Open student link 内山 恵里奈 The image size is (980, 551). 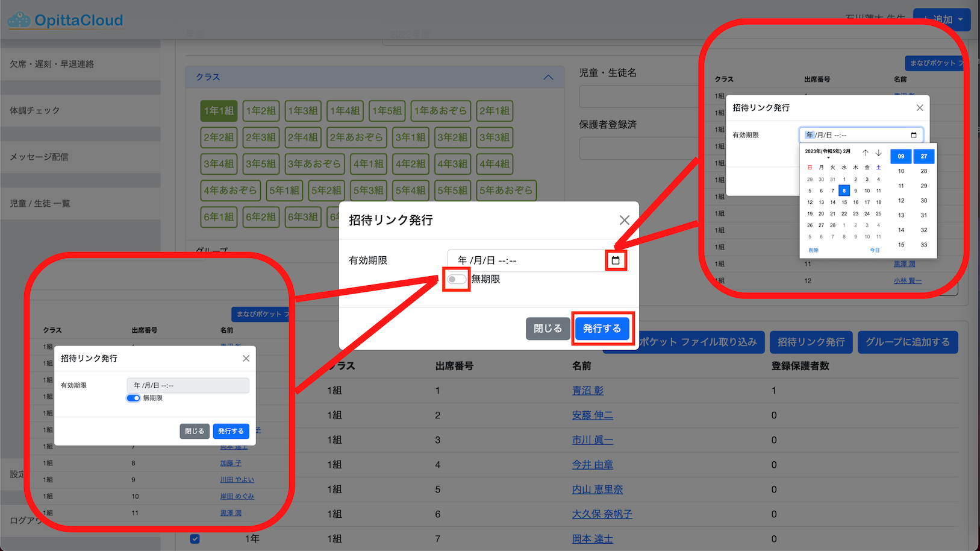pos(598,490)
